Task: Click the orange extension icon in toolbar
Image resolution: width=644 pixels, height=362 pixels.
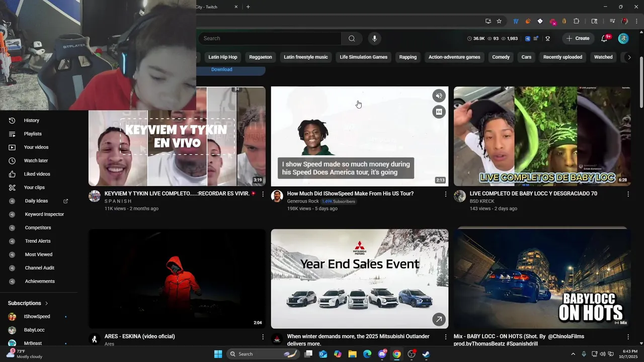Action: (x=528, y=21)
